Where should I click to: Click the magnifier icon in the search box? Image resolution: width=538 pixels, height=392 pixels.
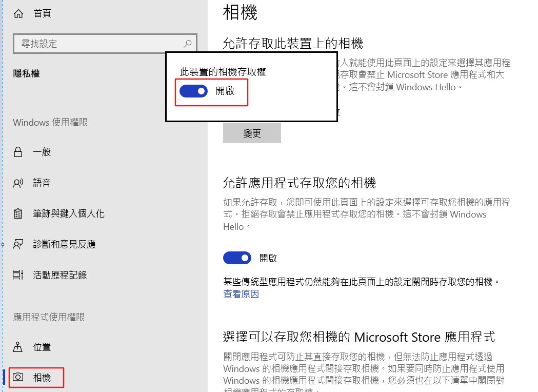point(188,44)
